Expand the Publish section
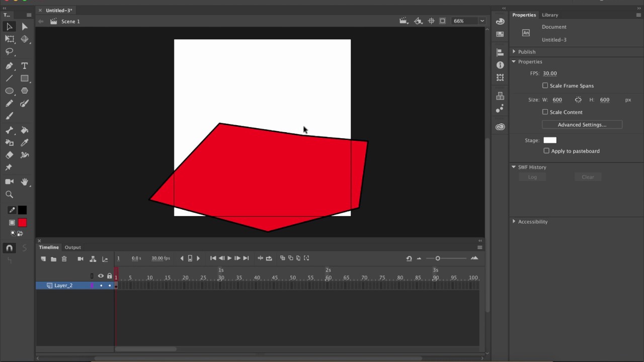This screenshot has height=362, width=644. [514, 52]
